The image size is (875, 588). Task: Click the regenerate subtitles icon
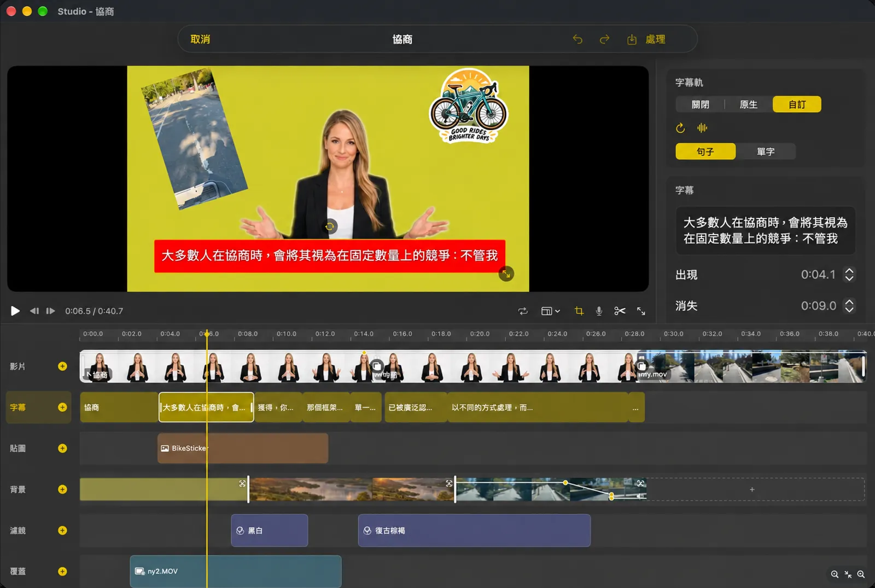click(680, 128)
